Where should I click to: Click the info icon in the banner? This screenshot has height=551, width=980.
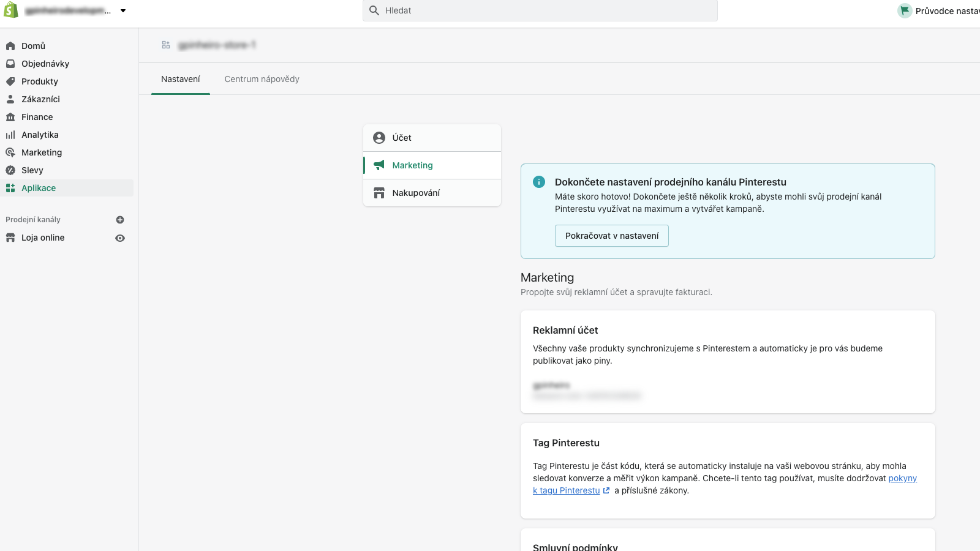tap(539, 182)
